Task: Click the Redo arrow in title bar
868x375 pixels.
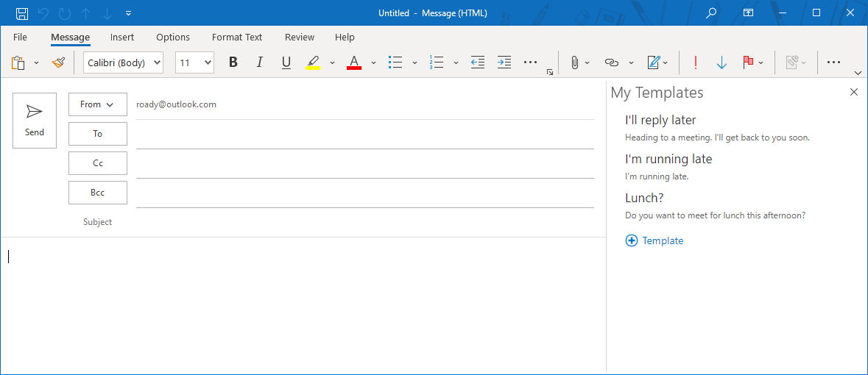Action: pyautogui.click(x=65, y=13)
